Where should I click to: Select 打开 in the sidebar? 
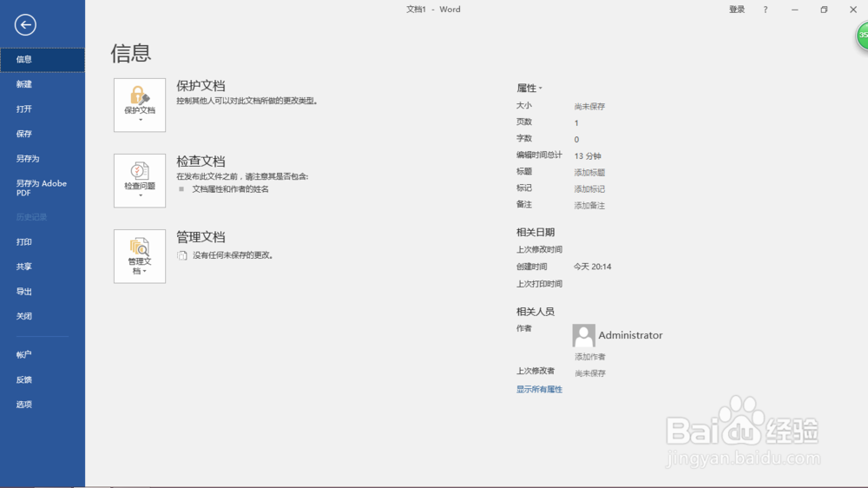(43, 109)
